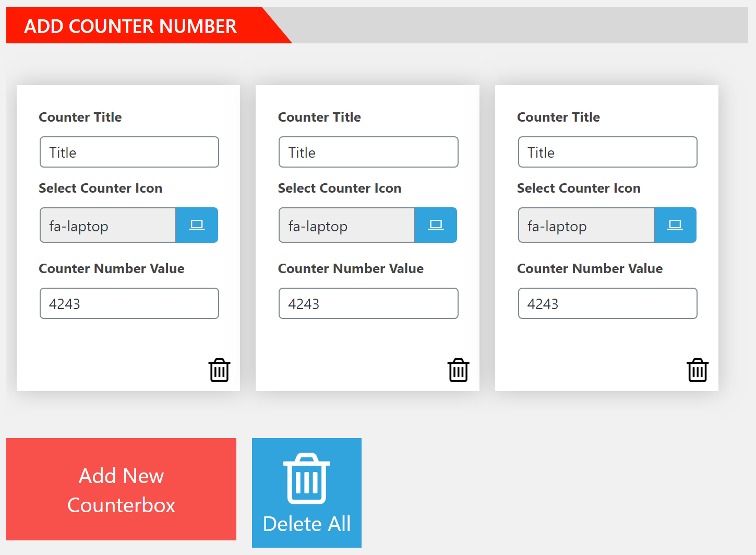Edit the first Counter Number Value field
Screen dimensions: 756x555
click(129, 303)
